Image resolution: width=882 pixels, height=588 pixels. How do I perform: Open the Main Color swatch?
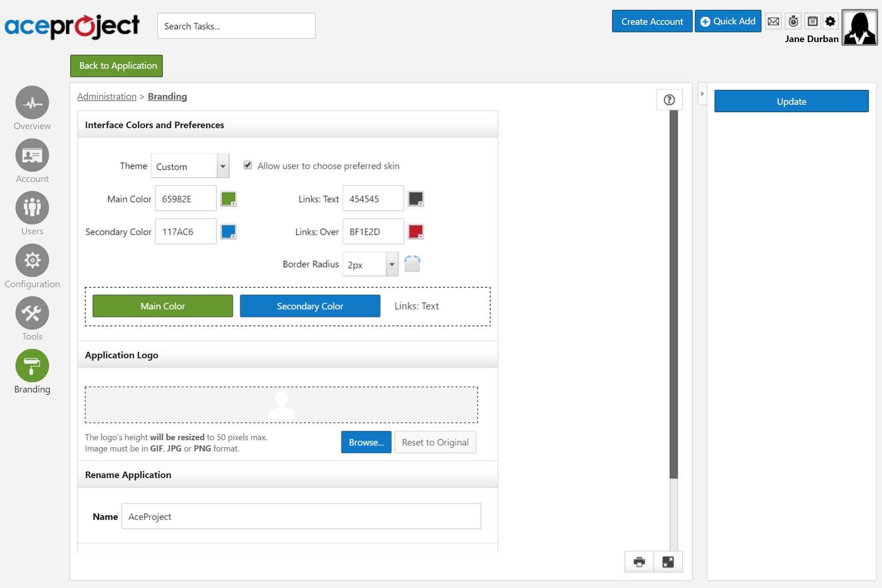coord(229,198)
